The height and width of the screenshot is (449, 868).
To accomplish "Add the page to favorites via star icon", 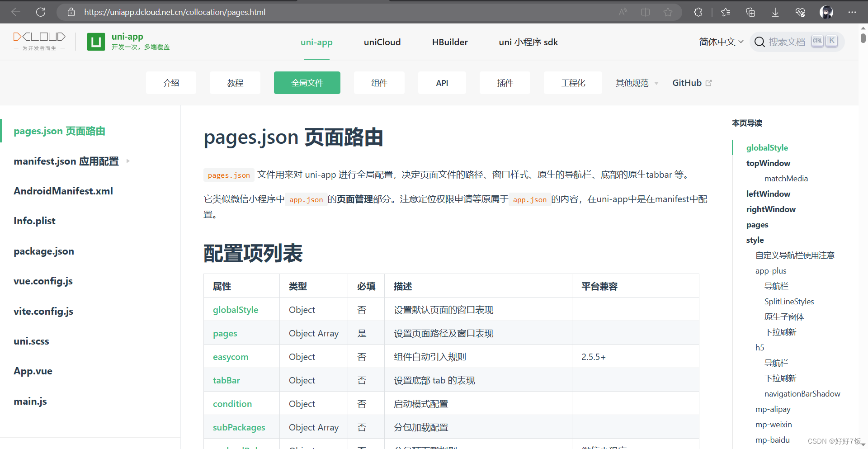I will click(669, 12).
